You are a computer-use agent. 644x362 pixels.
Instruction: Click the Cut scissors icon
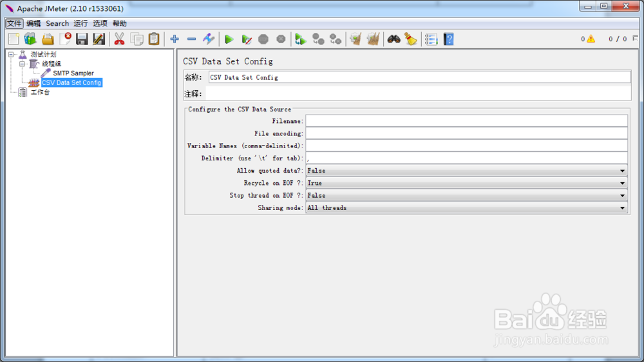[x=119, y=39]
